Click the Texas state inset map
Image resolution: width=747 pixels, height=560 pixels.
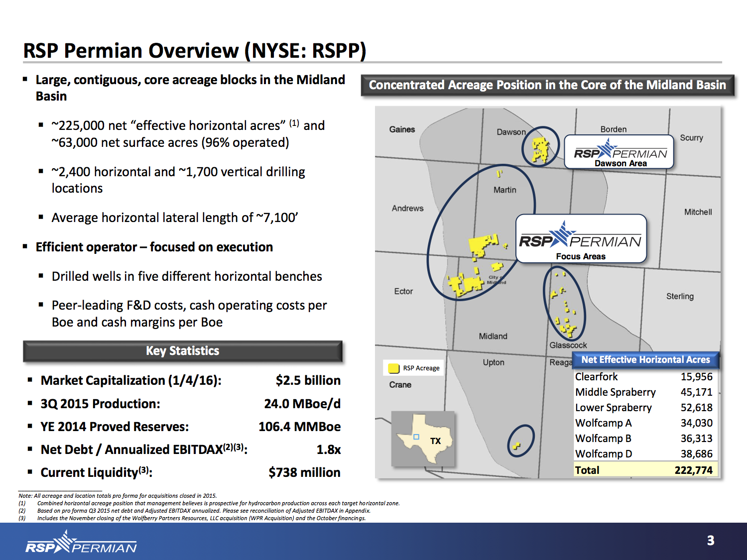(x=423, y=439)
